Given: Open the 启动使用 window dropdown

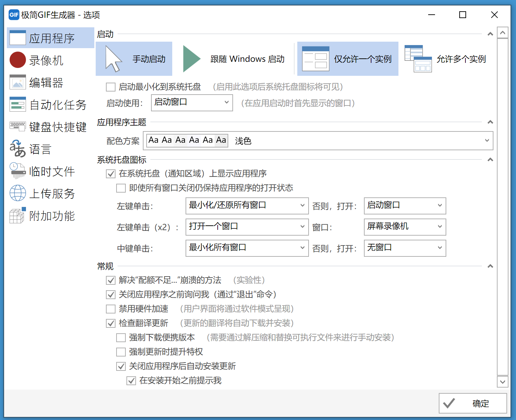Looking at the screenshot, I should (192, 102).
